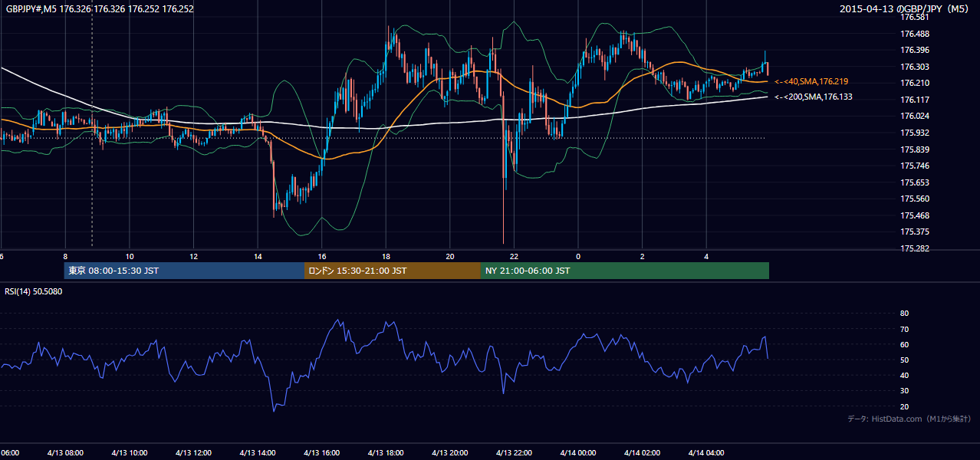Click the 176.024 price axis label
The width and height of the screenshot is (980, 460).
(x=915, y=117)
